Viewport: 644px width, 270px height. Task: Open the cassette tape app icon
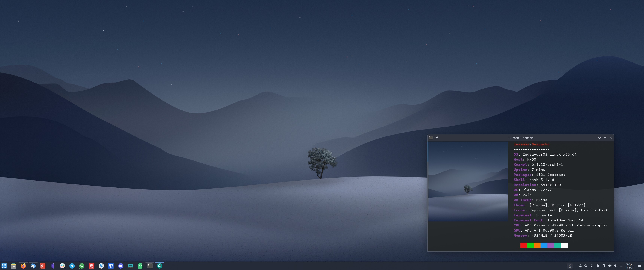(x=130, y=266)
